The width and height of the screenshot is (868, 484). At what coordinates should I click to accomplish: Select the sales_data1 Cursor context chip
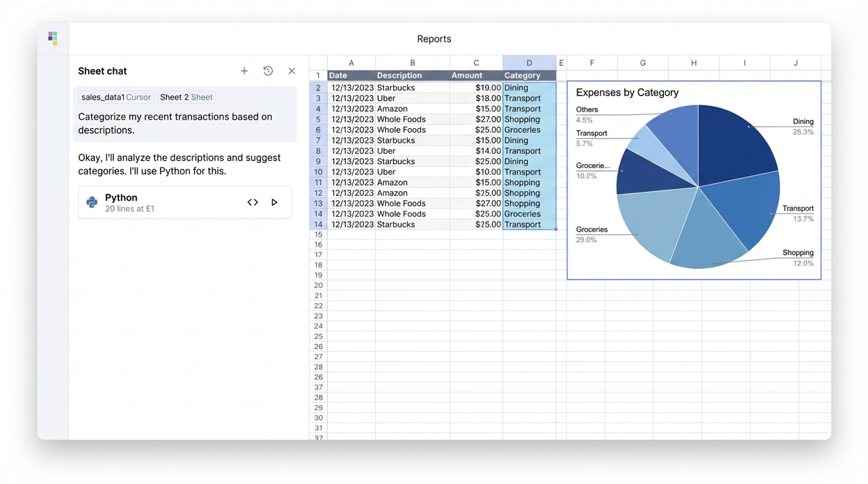point(116,97)
